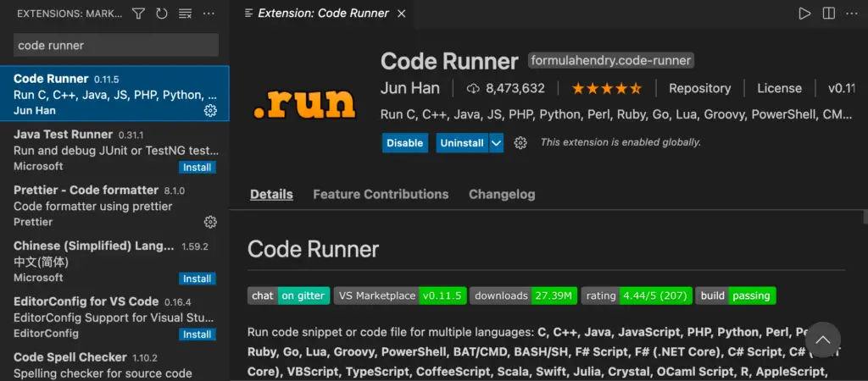This screenshot has height=381, width=868.
Task: Click the EditorConfig publisher name
Action: tap(46, 334)
